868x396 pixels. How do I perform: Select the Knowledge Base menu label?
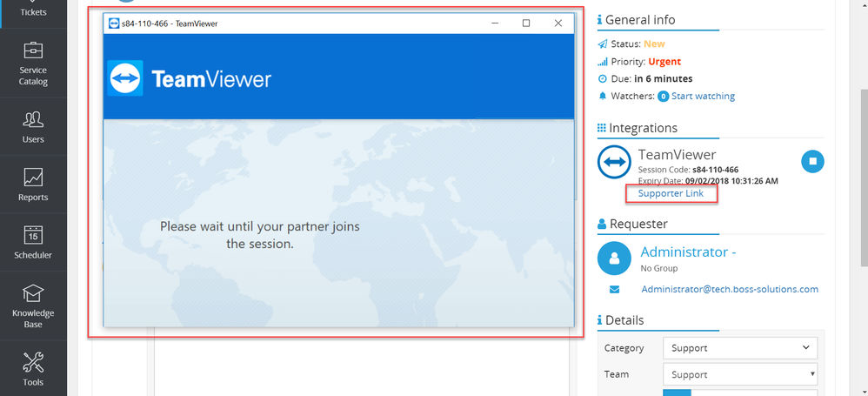point(33,319)
